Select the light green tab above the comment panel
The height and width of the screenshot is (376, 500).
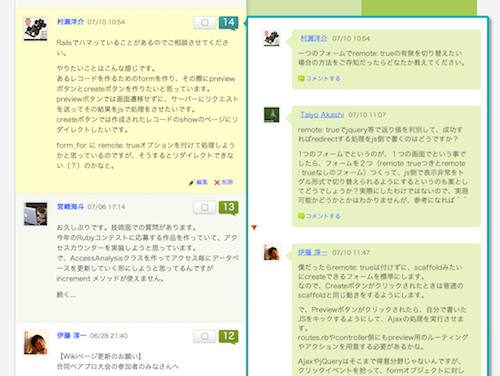pos(304,7)
